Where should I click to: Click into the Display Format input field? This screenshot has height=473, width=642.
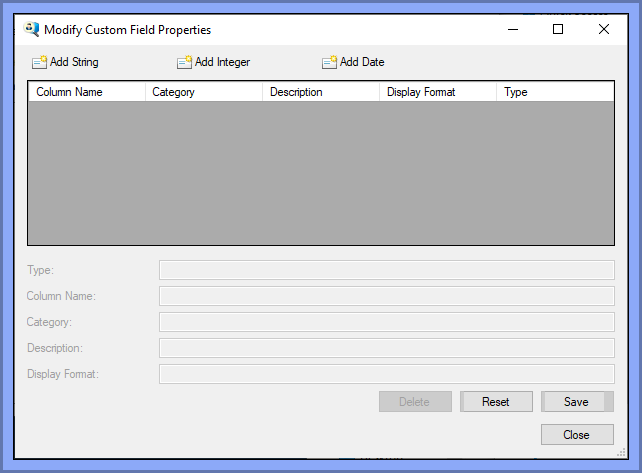(x=387, y=374)
